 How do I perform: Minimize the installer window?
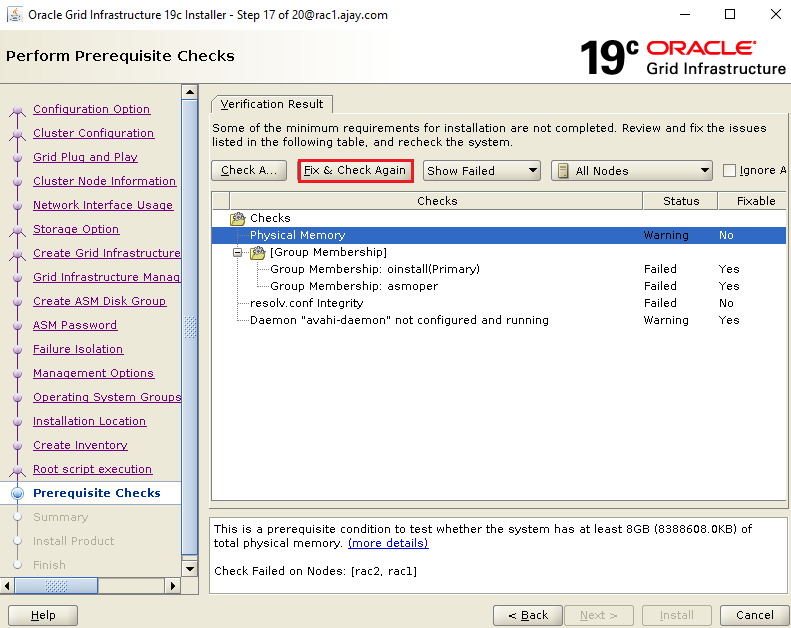pyautogui.click(x=685, y=14)
